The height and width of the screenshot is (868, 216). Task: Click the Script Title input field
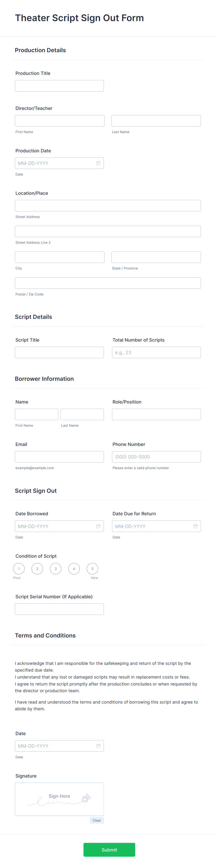pyautogui.click(x=59, y=352)
